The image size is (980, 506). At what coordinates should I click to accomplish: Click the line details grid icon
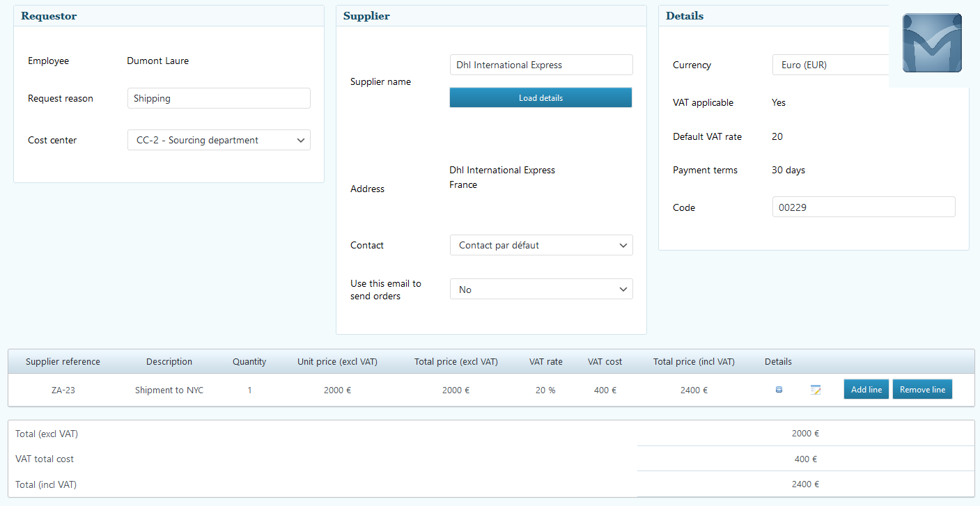coord(779,390)
